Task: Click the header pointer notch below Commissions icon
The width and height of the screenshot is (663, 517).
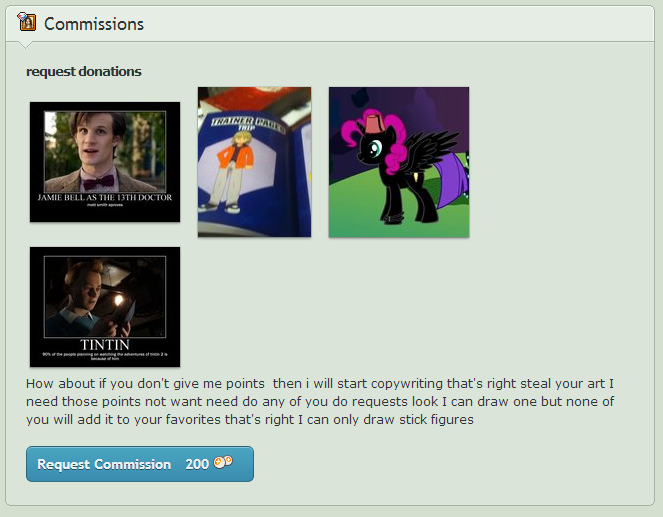Action: (25, 44)
